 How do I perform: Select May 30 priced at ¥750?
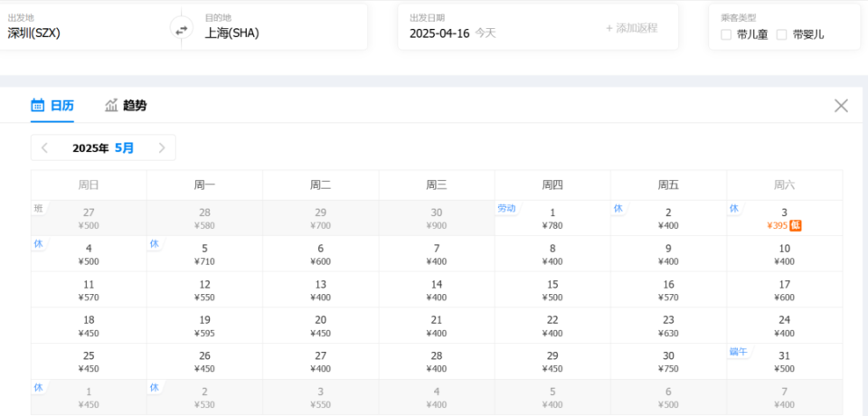669,362
